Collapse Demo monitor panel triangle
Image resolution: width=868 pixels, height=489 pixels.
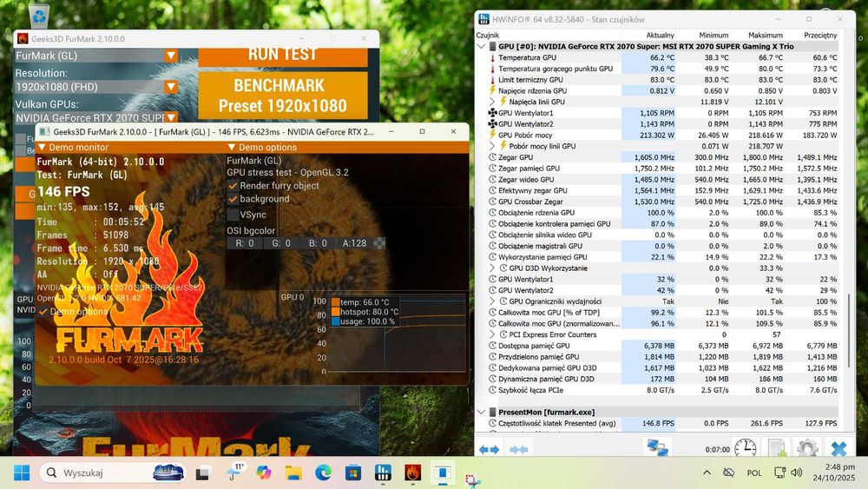tap(42, 148)
